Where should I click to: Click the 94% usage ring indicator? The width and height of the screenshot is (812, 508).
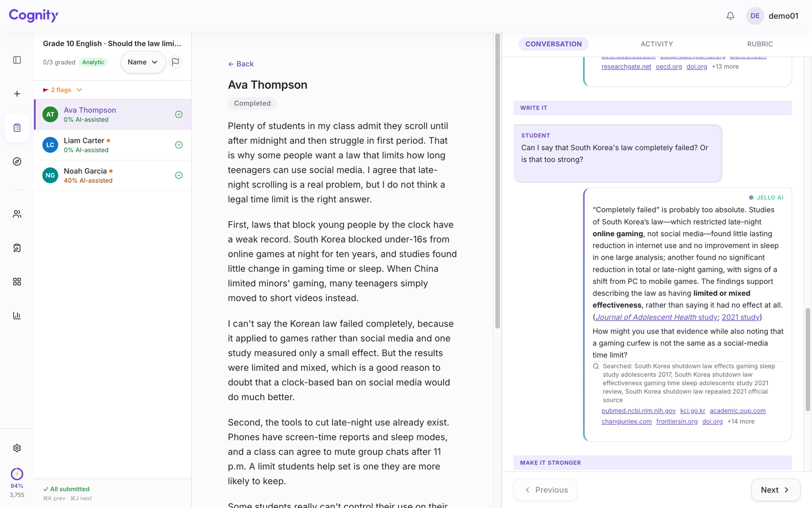pos(17,474)
